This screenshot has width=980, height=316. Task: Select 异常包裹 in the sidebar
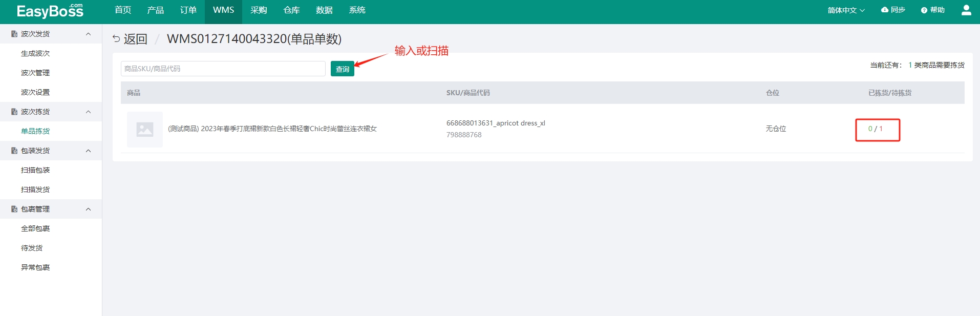pos(35,268)
